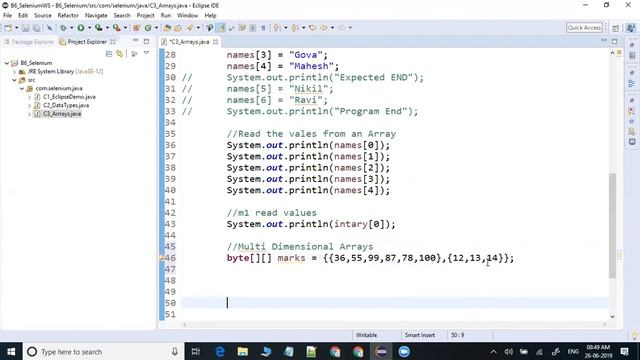This screenshot has height=360, width=640.
Task: Click the editor scroll down arrow
Action: click(x=612, y=316)
